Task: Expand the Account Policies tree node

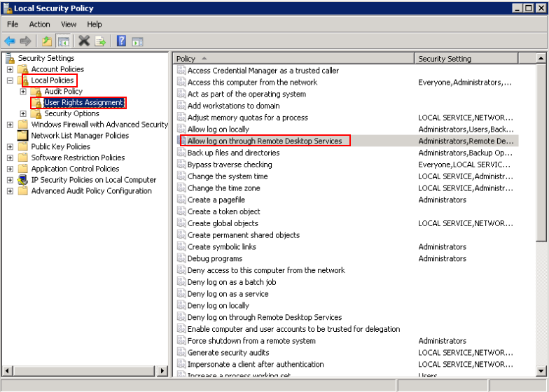Action: tap(10, 69)
